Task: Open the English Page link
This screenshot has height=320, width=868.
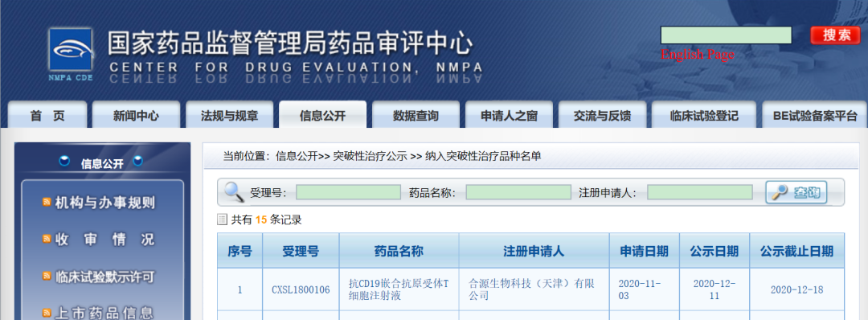Action: pos(698,55)
